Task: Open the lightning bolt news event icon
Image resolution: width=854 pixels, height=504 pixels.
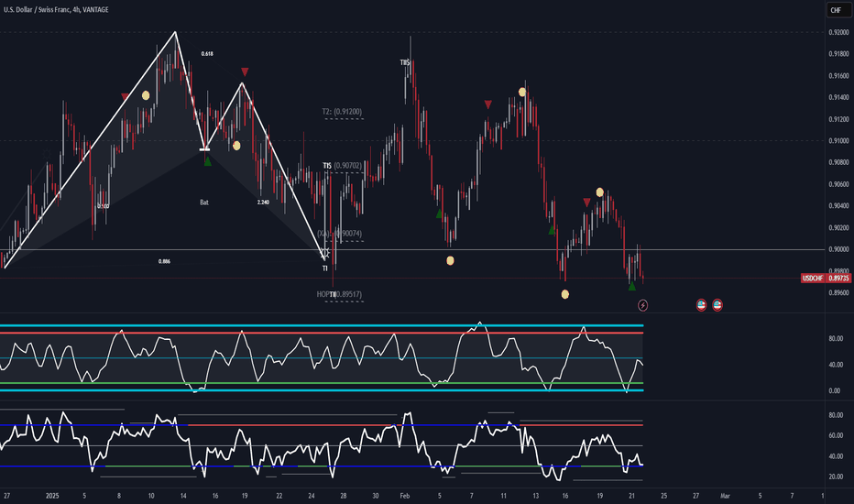Action: [642, 305]
